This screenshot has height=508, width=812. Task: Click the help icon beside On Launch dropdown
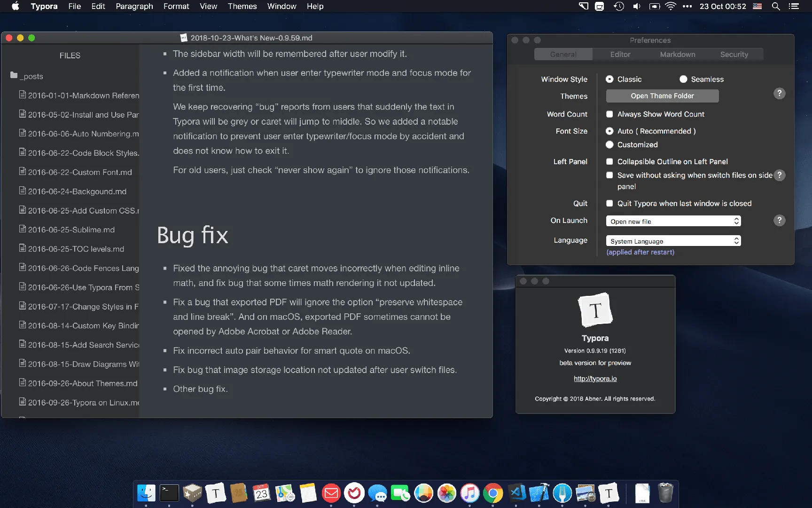tap(779, 220)
